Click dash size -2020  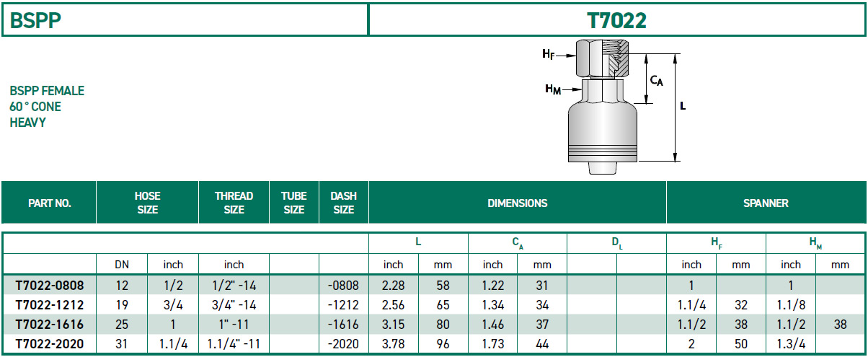(343, 344)
